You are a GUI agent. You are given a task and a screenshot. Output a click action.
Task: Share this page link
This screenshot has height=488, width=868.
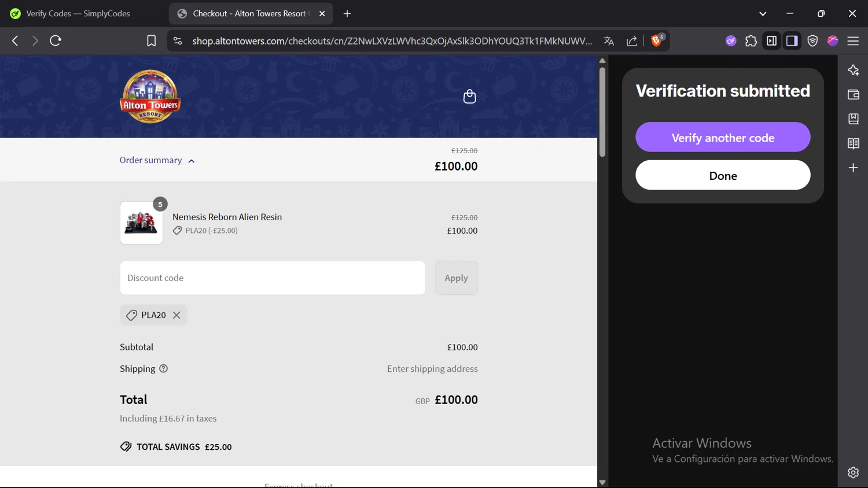[x=632, y=41]
